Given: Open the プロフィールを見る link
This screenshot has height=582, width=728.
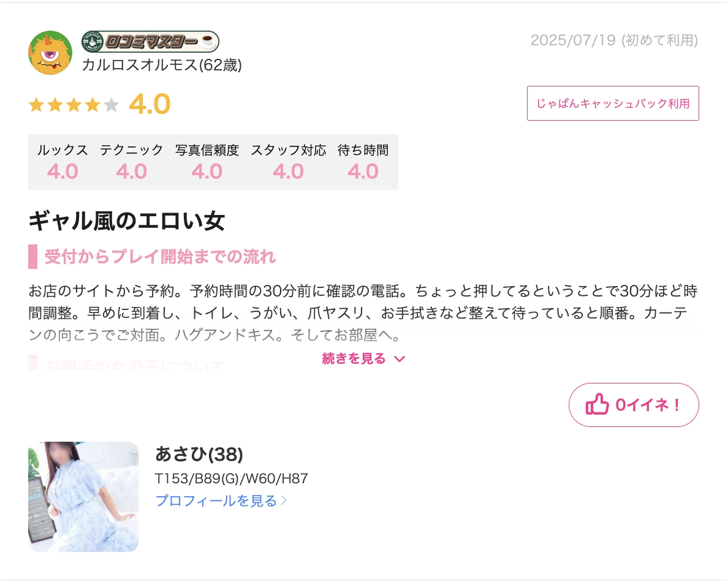Looking at the screenshot, I should [x=221, y=501].
